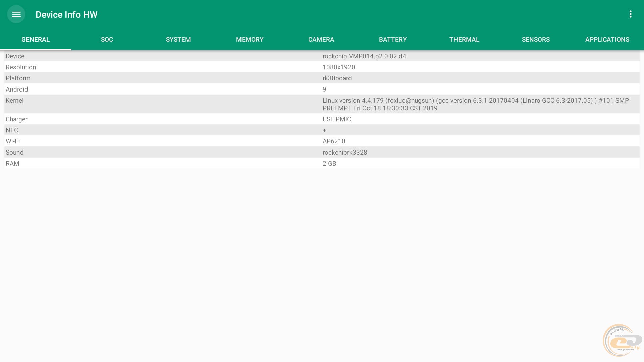This screenshot has width=644, height=362.
Task: Show the THERMAL tab
Action: click(x=464, y=40)
